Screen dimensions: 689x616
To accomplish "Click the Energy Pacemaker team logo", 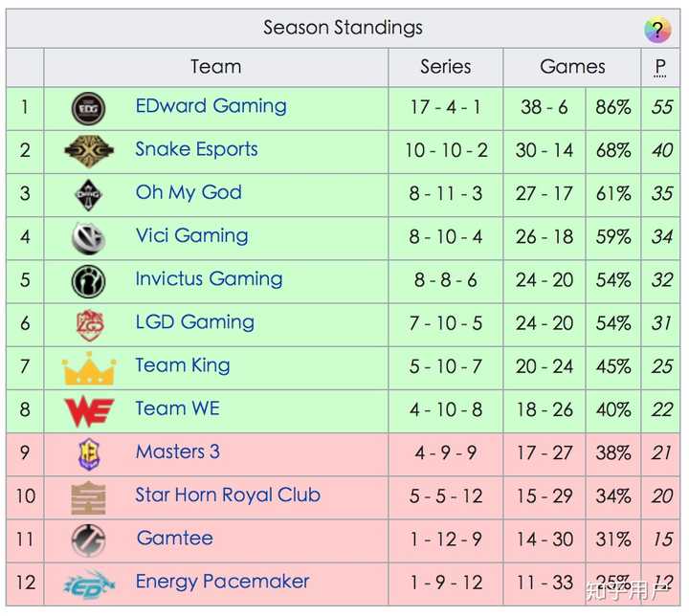I will 88,583.
